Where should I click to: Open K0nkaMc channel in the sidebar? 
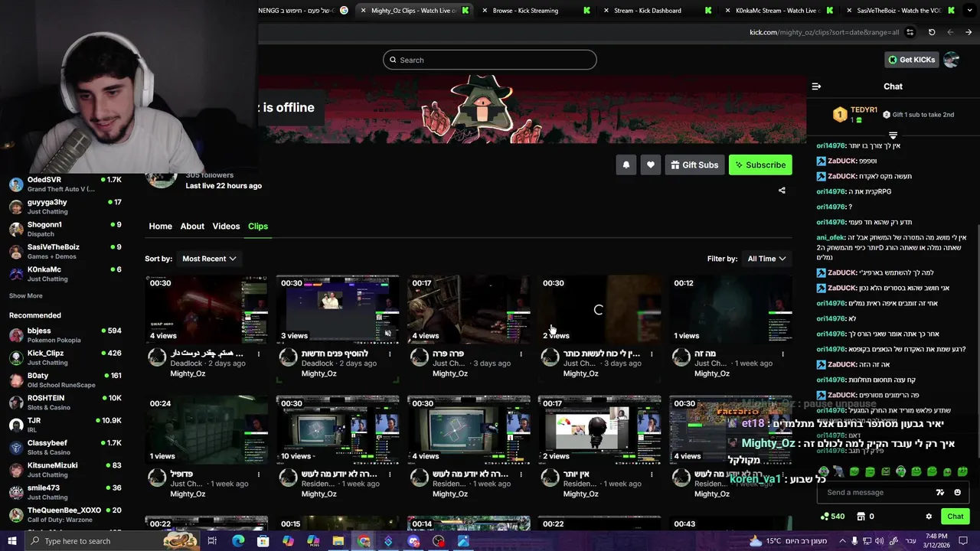pyautogui.click(x=65, y=273)
